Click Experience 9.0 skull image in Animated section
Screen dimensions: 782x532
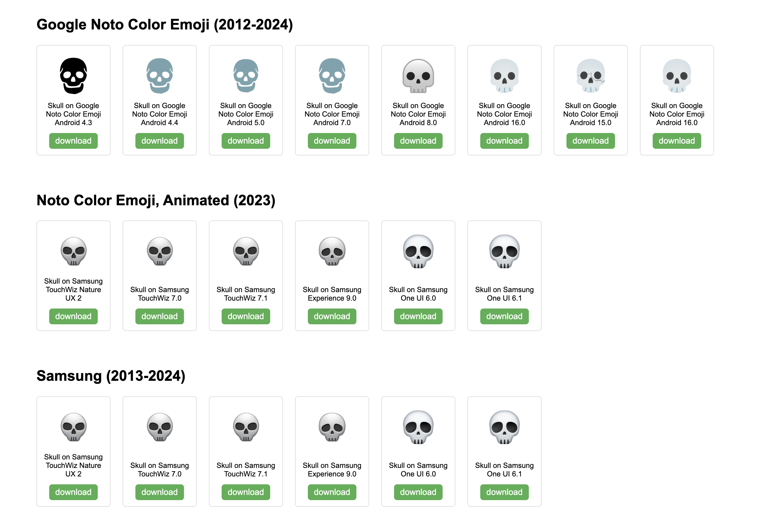332,251
